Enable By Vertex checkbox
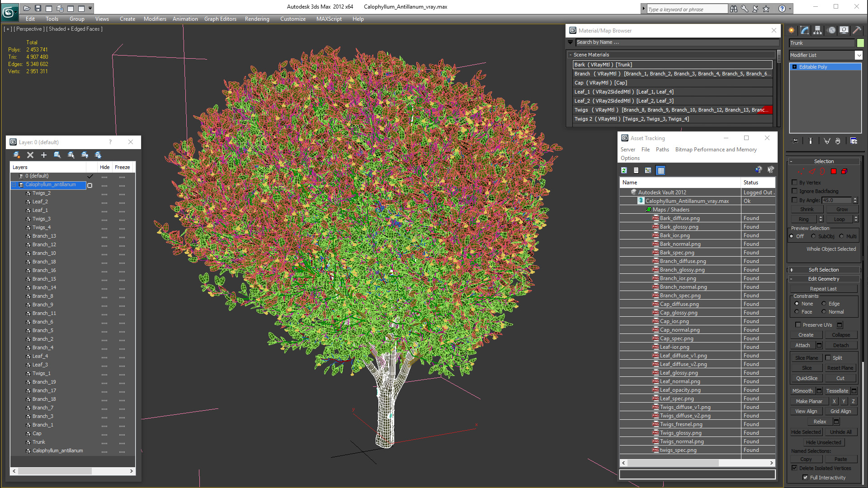This screenshot has height=488, width=868. [794, 183]
